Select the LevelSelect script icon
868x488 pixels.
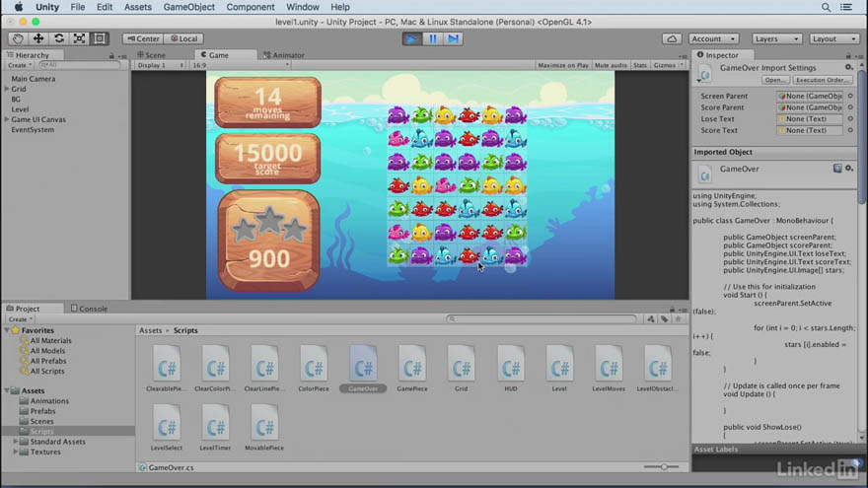click(x=166, y=424)
